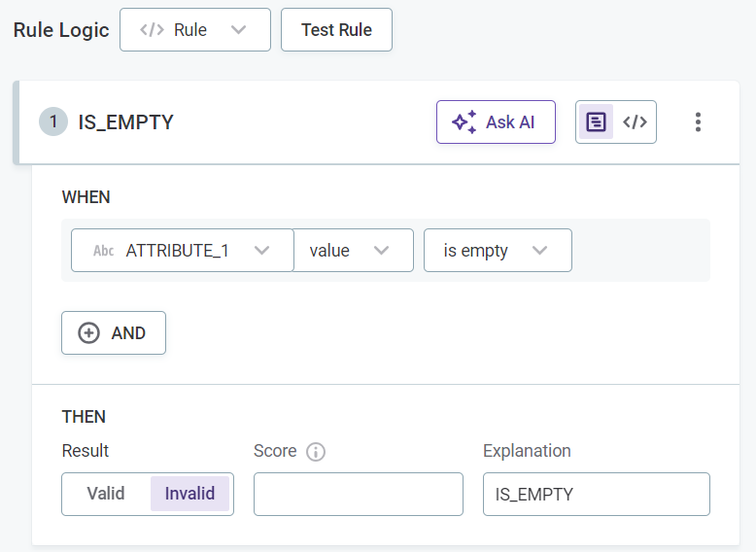Click the code brackets icon beside Rule
Viewport: 756px width, 552px height.
click(152, 30)
